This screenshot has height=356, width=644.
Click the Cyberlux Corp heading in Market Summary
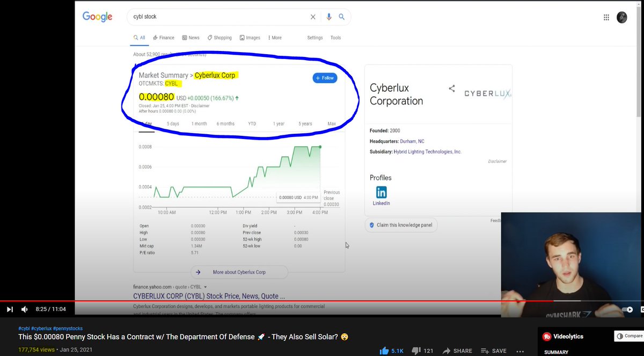click(216, 75)
